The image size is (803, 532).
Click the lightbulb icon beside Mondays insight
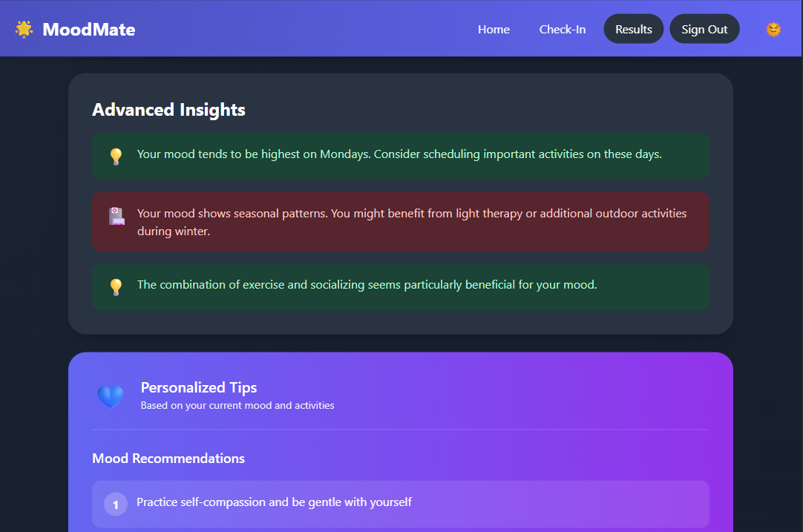pos(117,156)
